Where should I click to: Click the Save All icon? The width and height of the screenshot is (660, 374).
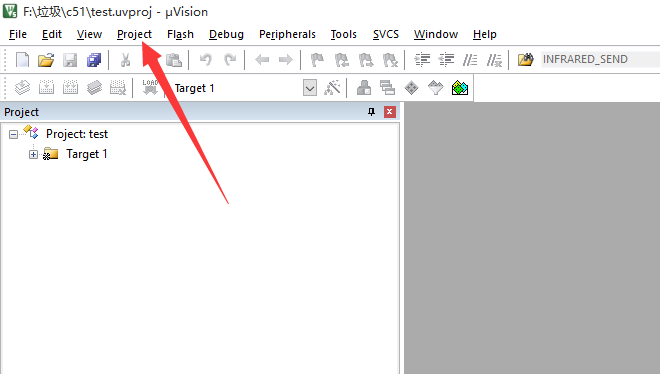[x=94, y=60]
